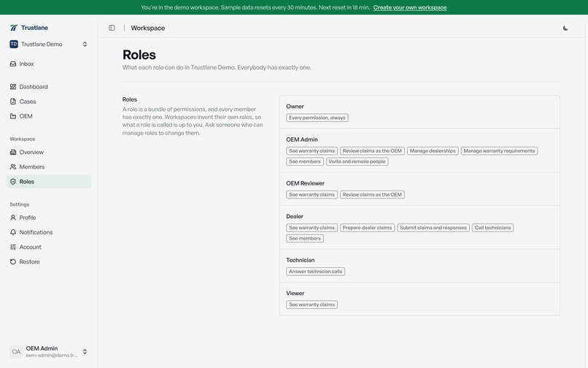Click Workspace breadcrumb
The height and width of the screenshot is (368, 588).
tap(148, 28)
